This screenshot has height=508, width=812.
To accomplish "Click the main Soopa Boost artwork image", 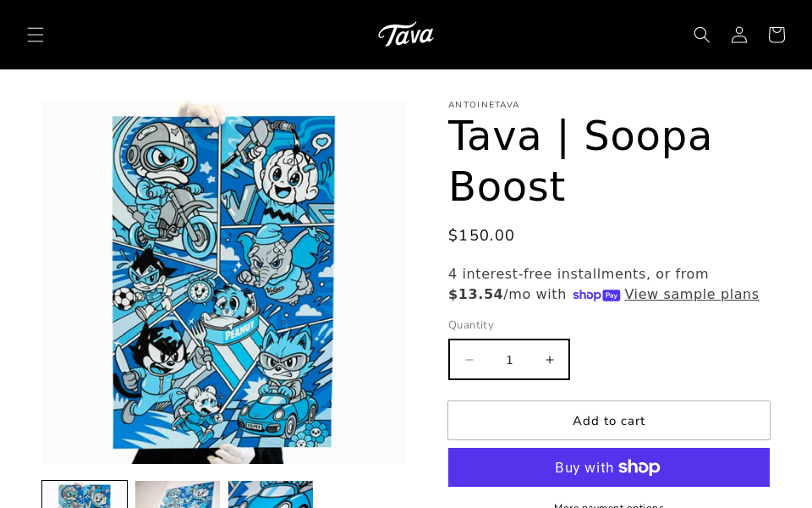I will pos(224,282).
